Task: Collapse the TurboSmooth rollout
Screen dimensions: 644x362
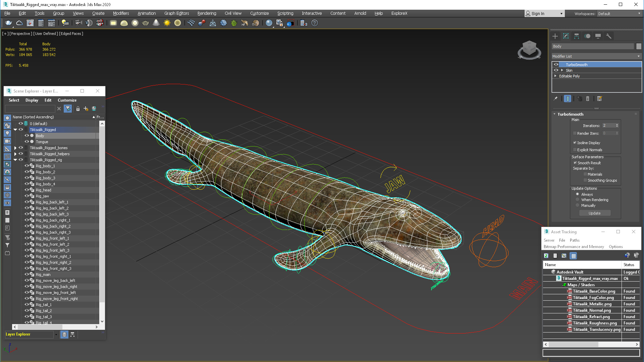Action: pos(554,114)
